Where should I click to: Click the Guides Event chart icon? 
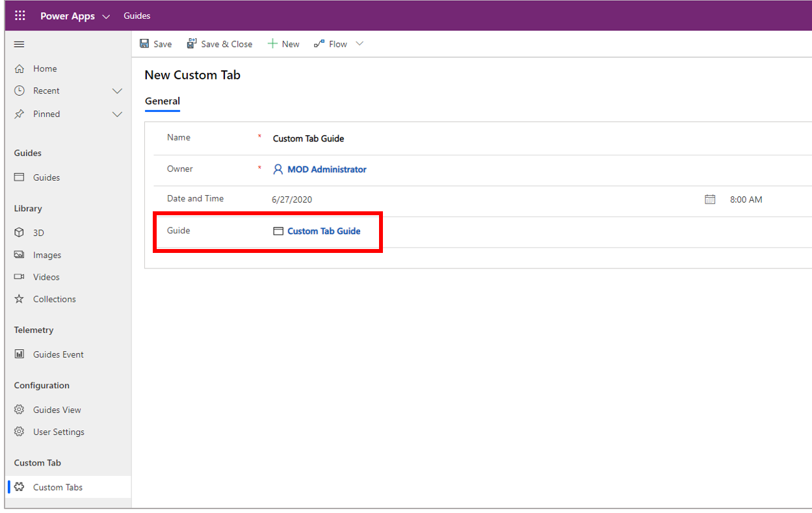pos(20,354)
